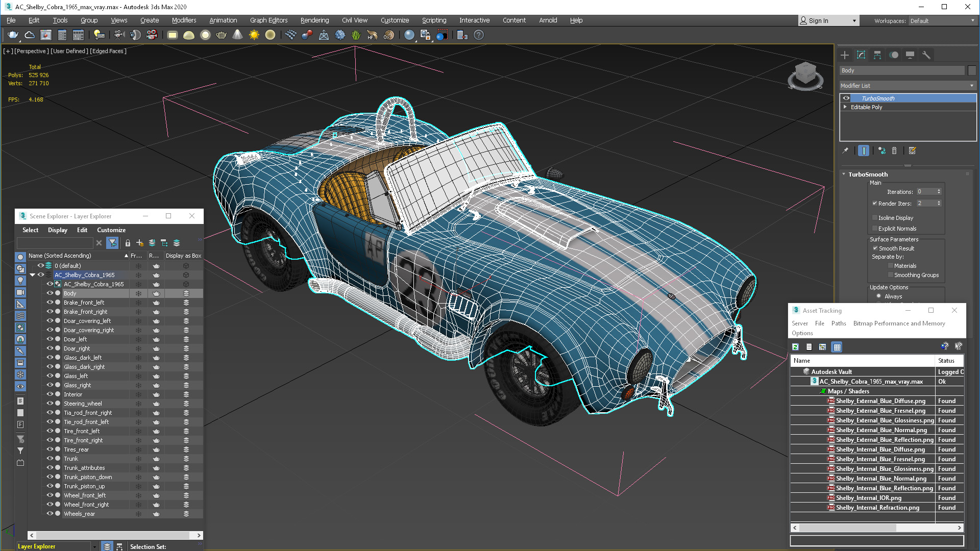The image size is (980, 551).
Task: Expand the Editable Poly stack entry
Action: point(845,107)
